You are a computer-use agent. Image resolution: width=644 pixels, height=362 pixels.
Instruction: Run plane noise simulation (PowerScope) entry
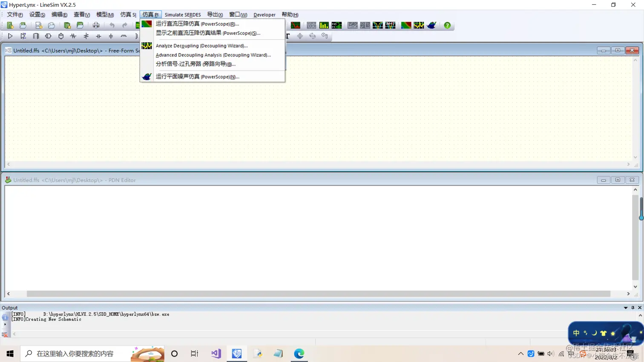(213, 77)
